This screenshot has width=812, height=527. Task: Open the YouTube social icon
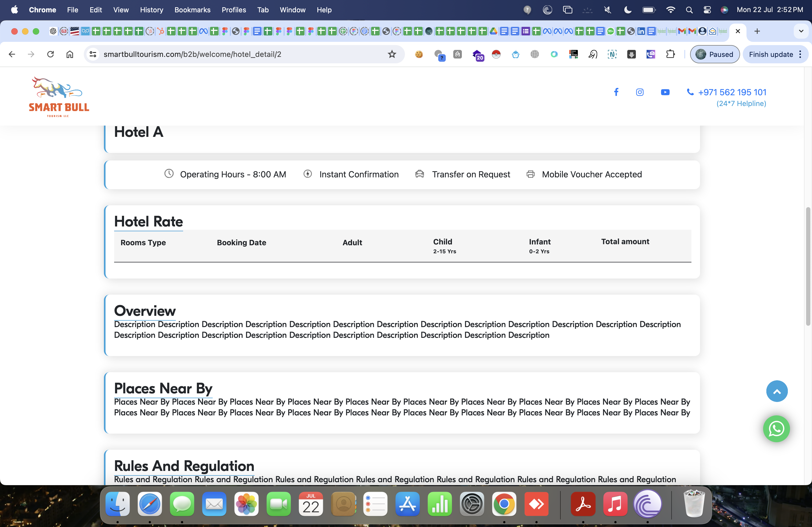pyautogui.click(x=665, y=92)
